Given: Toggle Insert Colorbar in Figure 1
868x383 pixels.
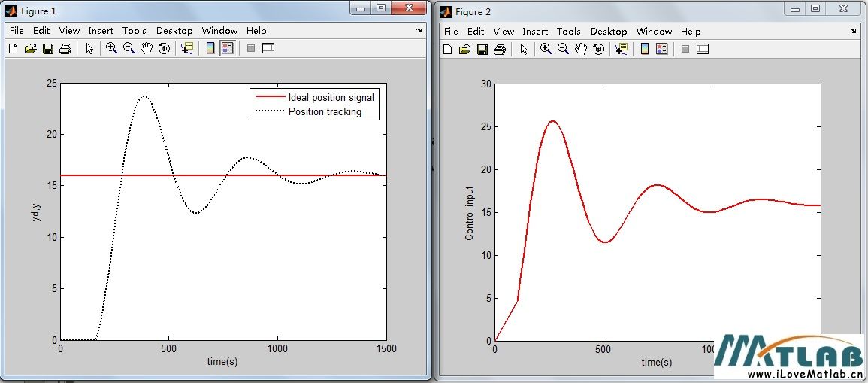Looking at the screenshot, I should 210,48.
